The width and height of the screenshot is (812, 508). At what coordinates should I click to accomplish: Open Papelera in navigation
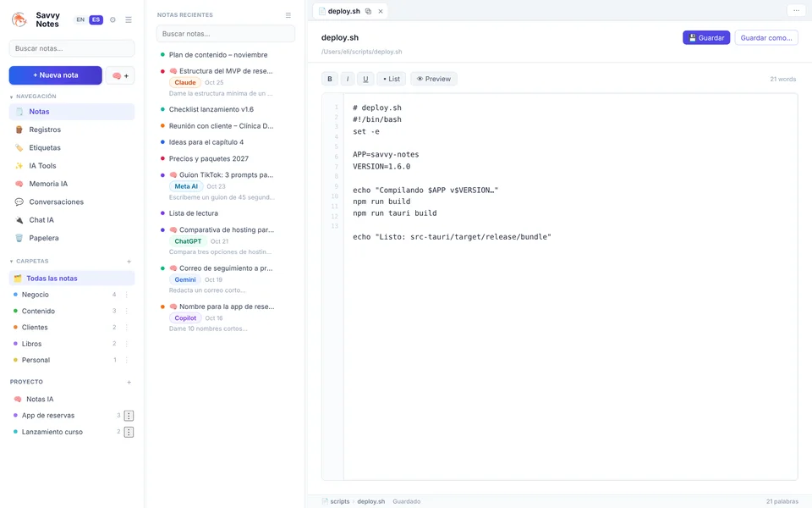tap(72, 238)
